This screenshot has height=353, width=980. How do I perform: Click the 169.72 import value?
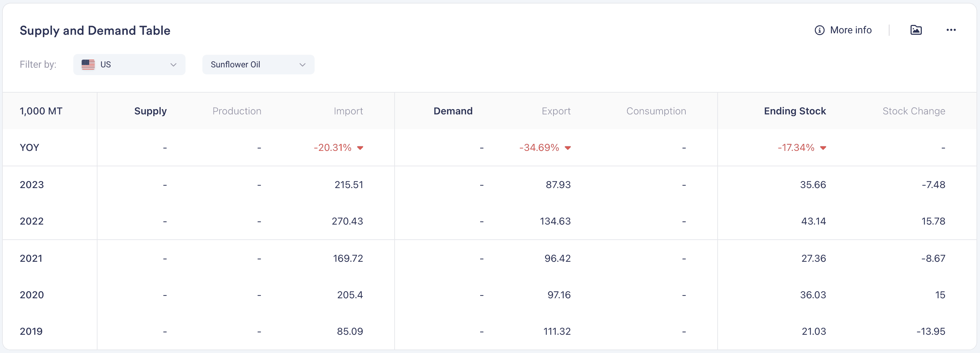pos(348,258)
